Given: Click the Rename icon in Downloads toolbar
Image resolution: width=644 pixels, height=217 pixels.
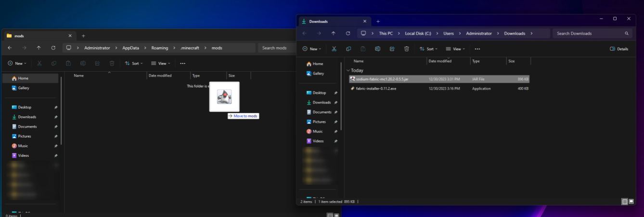Looking at the screenshot, I should (378, 49).
